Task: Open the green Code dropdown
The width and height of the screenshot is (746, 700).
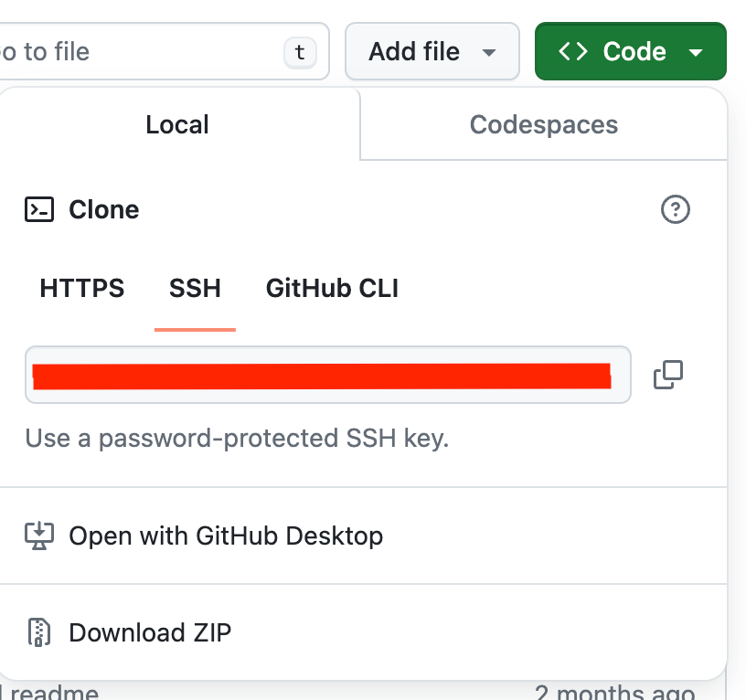Action: click(631, 51)
